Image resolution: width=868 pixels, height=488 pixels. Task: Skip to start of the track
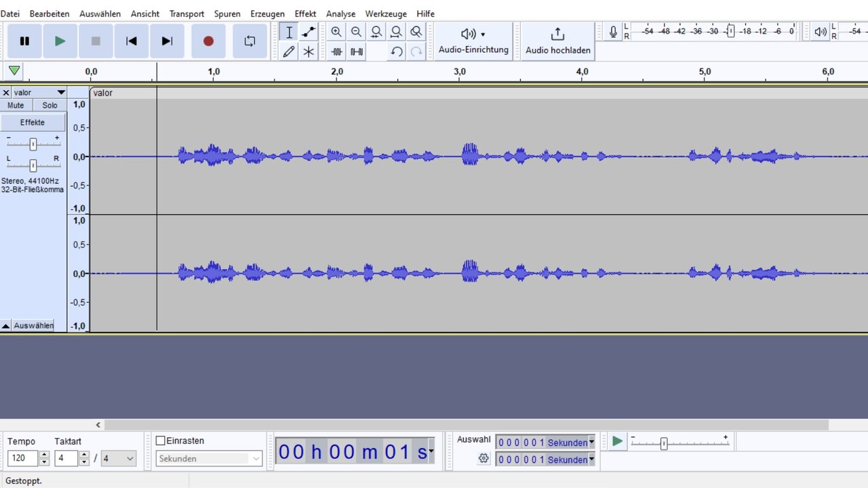(132, 41)
